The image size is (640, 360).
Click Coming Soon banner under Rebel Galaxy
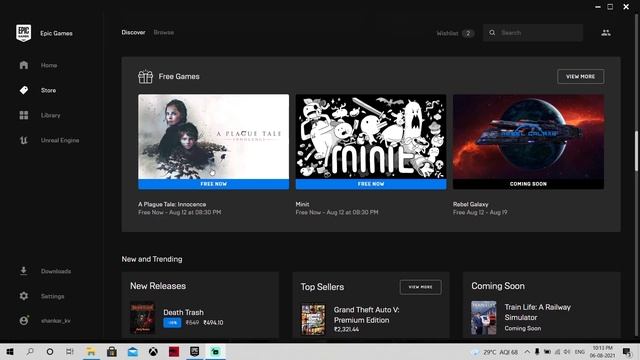[x=529, y=184]
